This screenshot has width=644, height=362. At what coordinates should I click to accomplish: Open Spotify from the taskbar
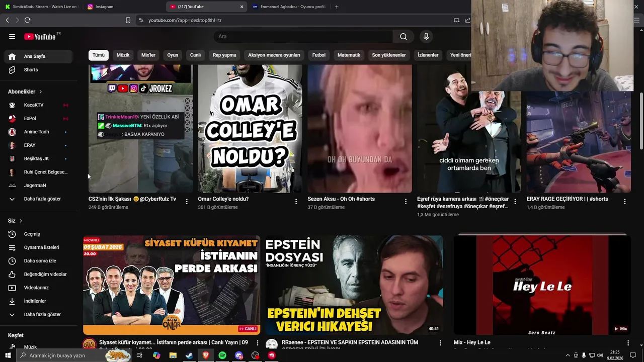pos(222,355)
